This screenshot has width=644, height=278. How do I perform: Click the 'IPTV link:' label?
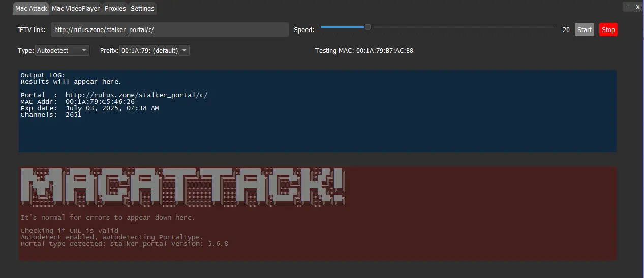(32, 29)
